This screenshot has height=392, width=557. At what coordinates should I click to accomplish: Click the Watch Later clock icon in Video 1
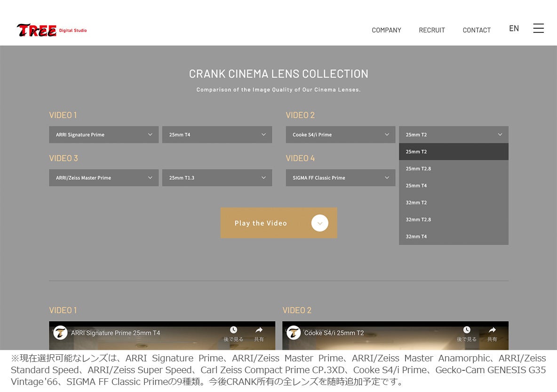tap(233, 330)
